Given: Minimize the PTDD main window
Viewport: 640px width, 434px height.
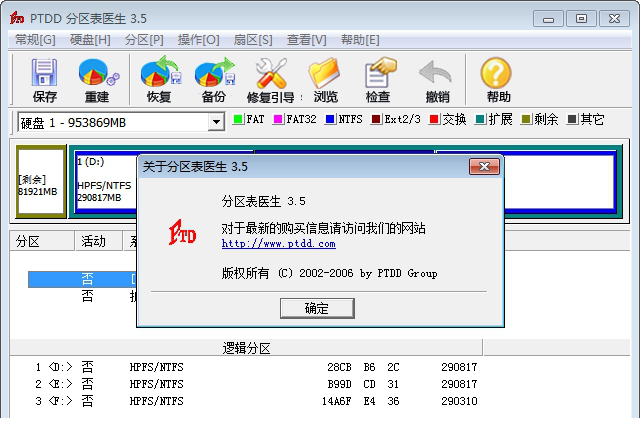Looking at the screenshot, I should pyautogui.click(x=548, y=19).
